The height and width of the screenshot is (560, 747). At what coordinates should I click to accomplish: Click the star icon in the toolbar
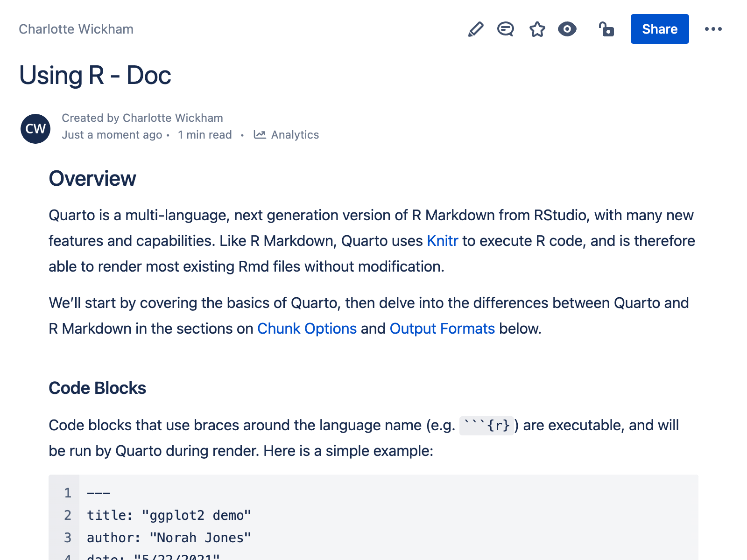pos(537,29)
